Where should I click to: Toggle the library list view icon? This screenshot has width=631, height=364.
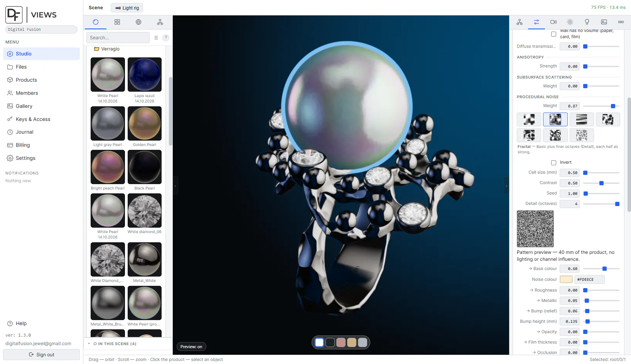(x=156, y=38)
